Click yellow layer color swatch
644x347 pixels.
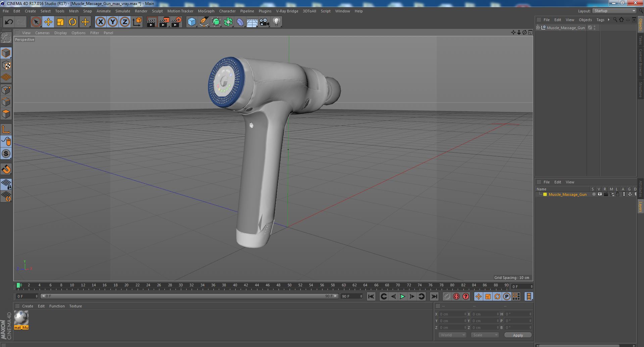[545, 194]
